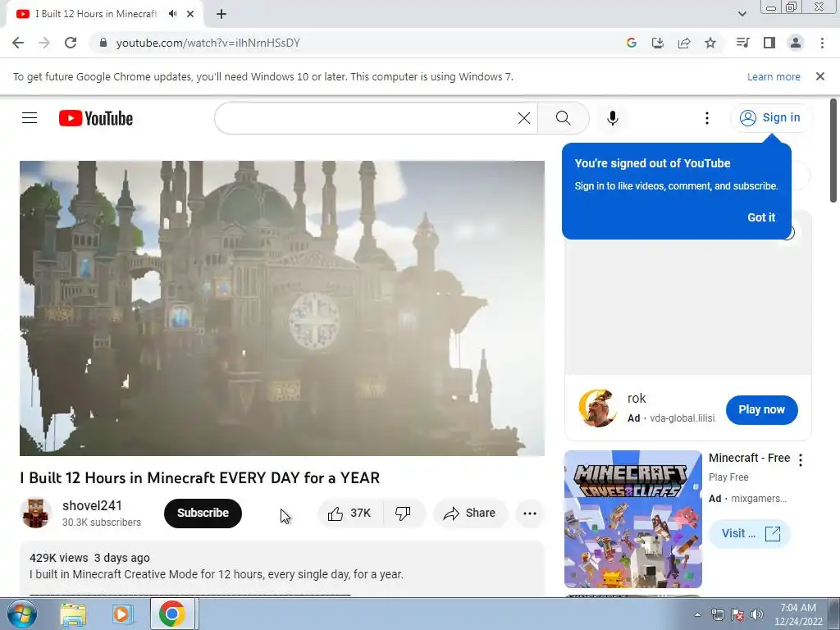Click the 30.3K subscribers text
The height and width of the screenshot is (630, 840).
(x=101, y=523)
